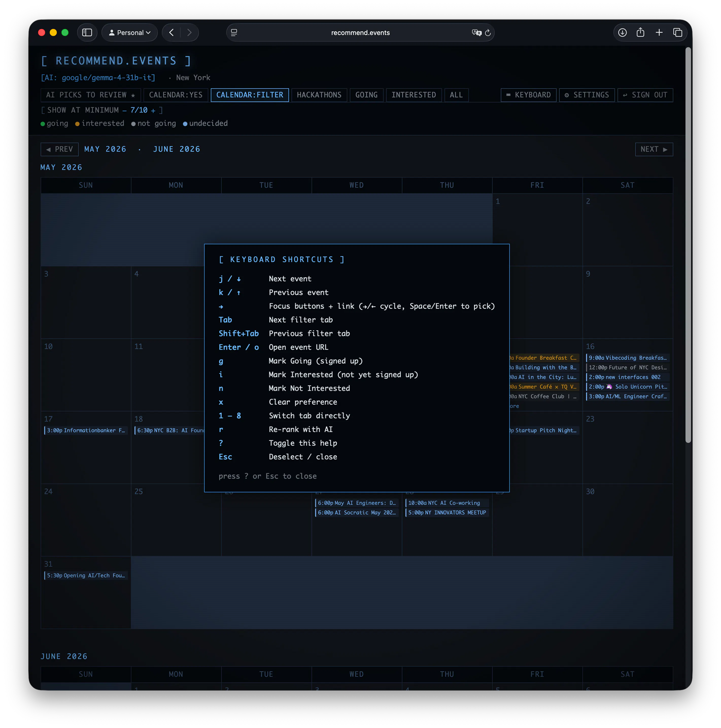Screen dimensions: 721x728
Task: Open 5:30p Opening AI/Tech Founders event
Action: (85, 575)
